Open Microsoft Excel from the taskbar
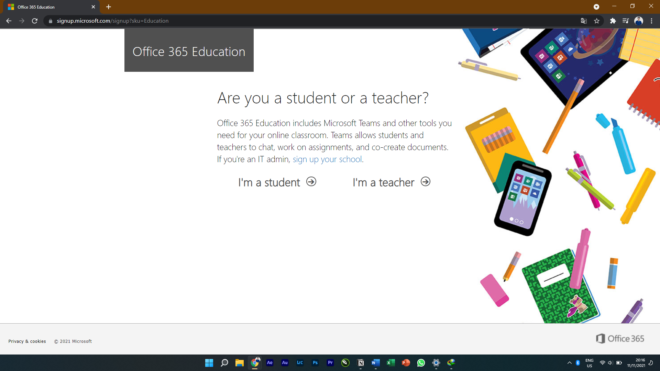Viewport: 660px width, 371px height. (391, 363)
